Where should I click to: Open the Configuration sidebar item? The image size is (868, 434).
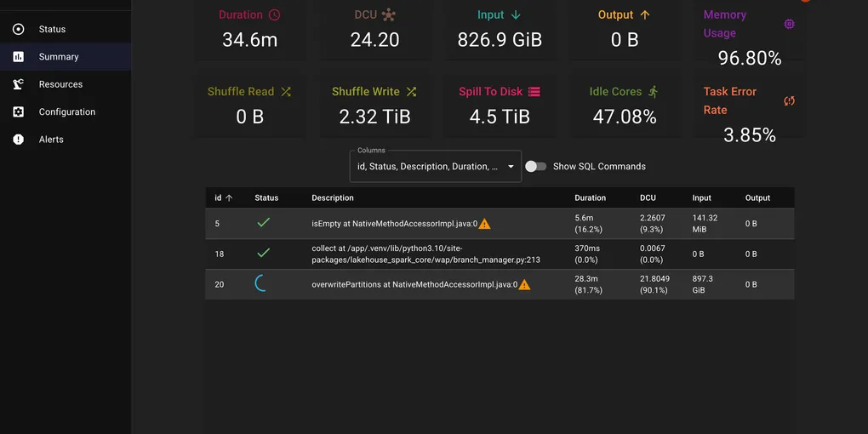tap(66, 111)
